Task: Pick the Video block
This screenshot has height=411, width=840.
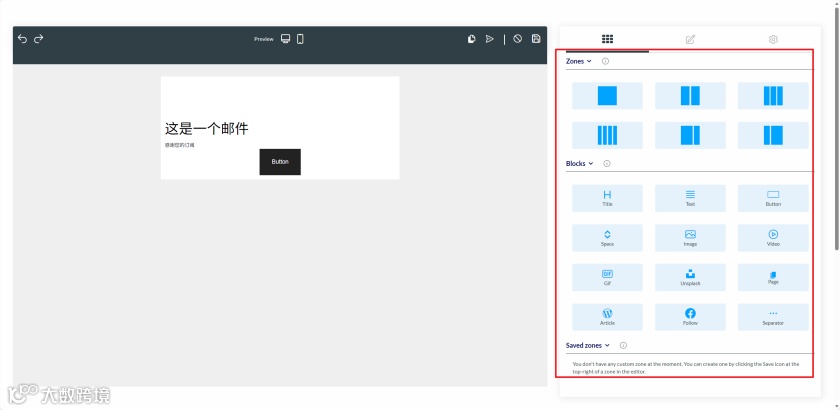Action: [773, 238]
